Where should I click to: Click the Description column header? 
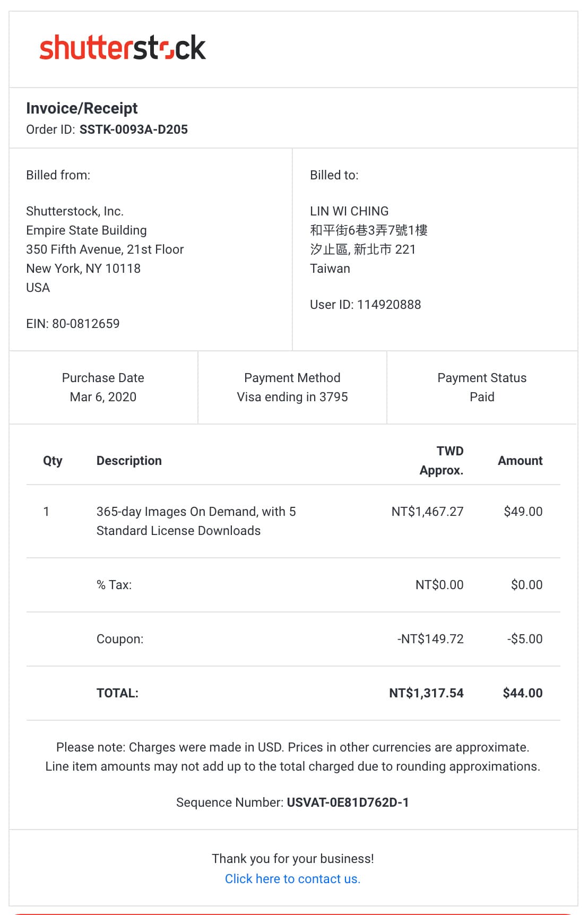coord(129,461)
